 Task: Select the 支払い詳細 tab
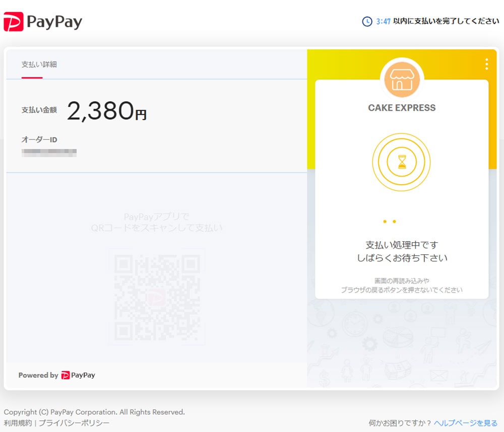[39, 64]
